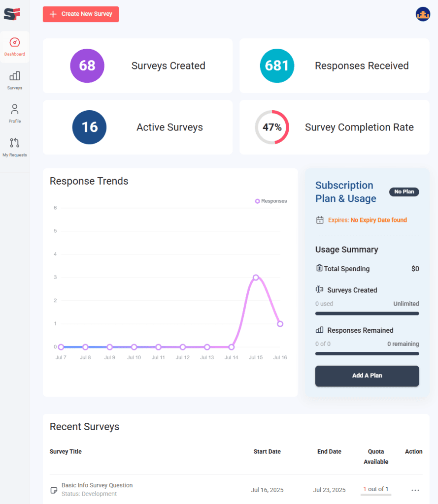
Task: Click the note icon beside Basic Info Survey
Action: click(x=54, y=490)
